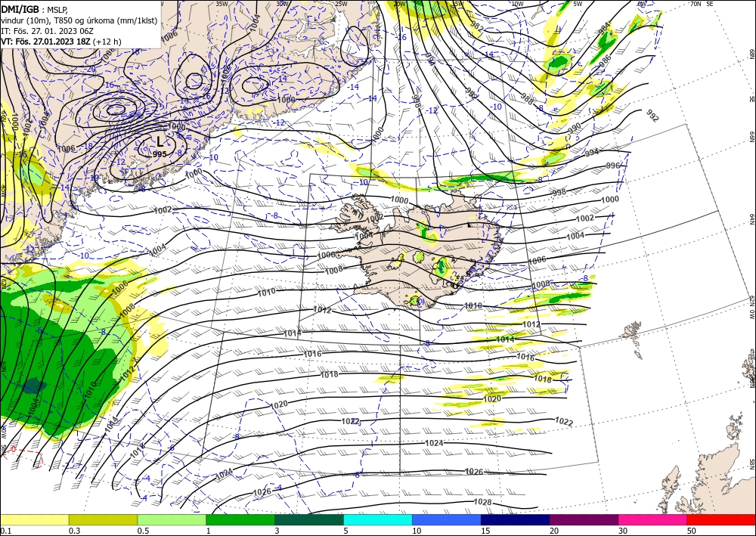Image resolution: width=756 pixels, height=536 pixels.
Task: Click the '984' isobar label
Action: tap(604, 28)
